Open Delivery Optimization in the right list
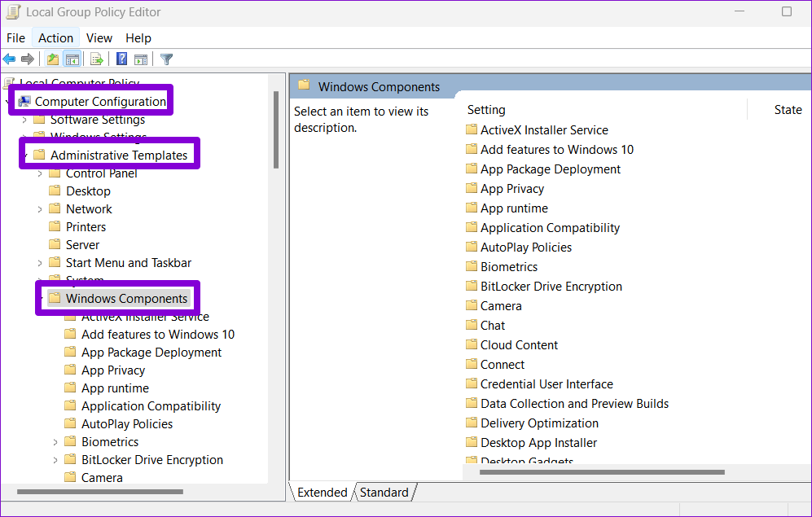The image size is (812, 517). point(539,423)
